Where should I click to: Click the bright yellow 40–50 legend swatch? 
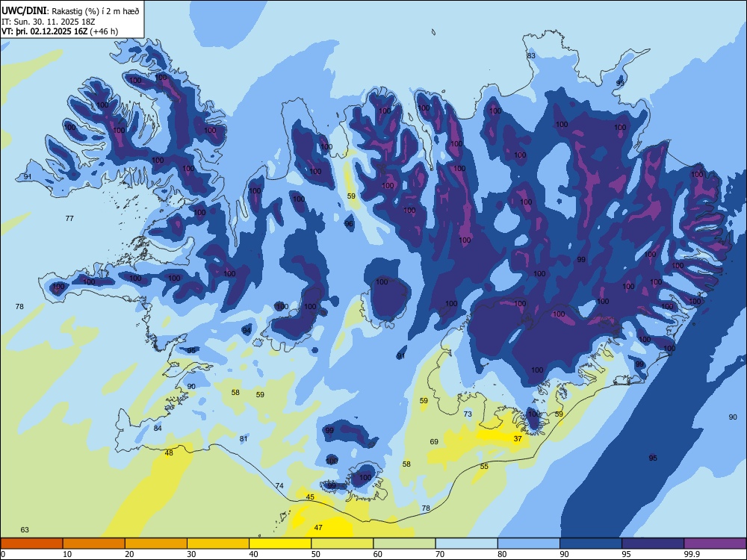coord(280,544)
